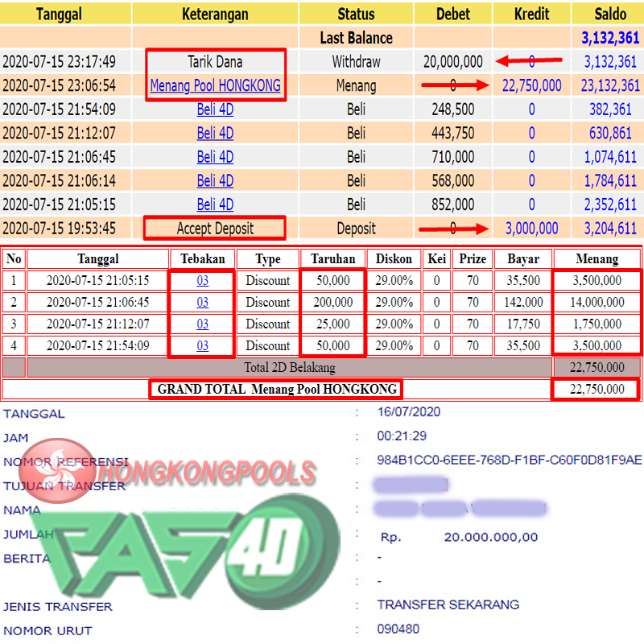644x644 pixels.
Task: Click Tebakan 03 link in row 2
Action: click(203, 303)
